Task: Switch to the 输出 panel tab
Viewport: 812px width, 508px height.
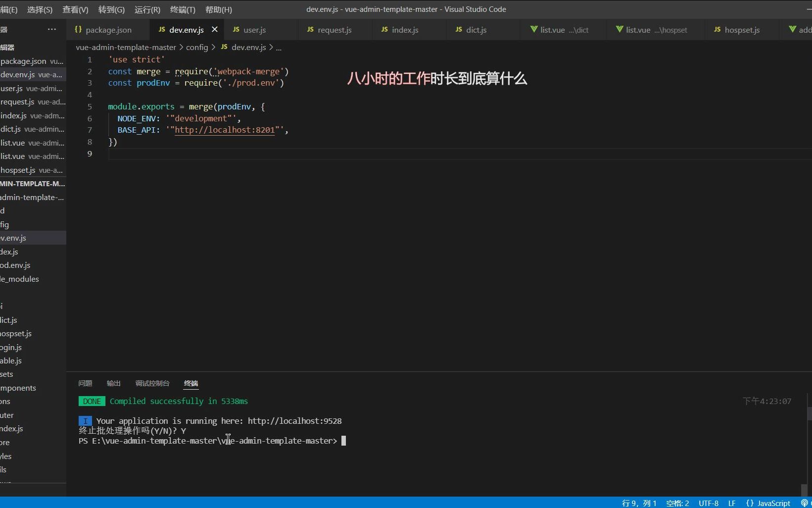Action: coord(114,383)
